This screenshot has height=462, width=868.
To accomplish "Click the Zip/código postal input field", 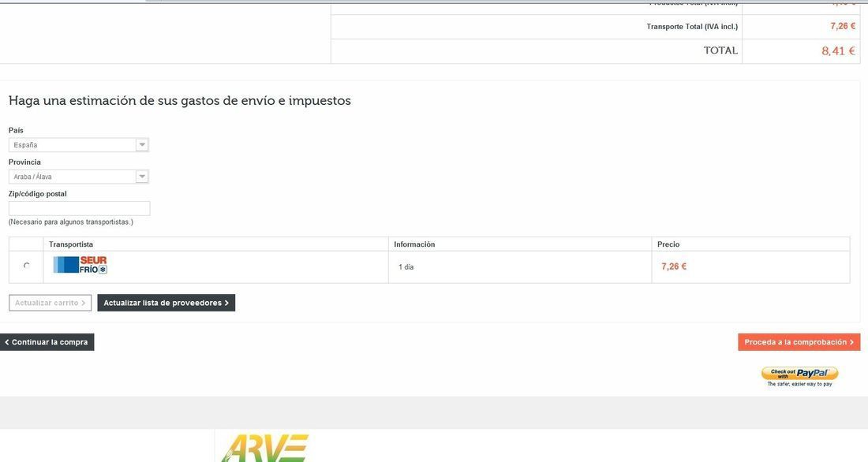I will tap(79, 209).
